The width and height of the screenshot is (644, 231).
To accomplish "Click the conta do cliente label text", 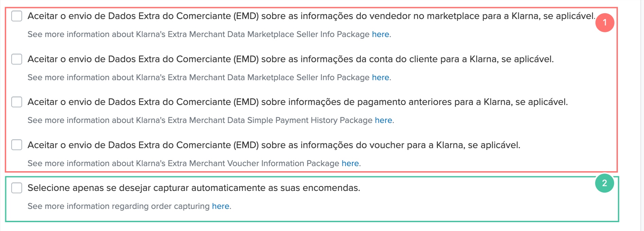I will tap(290, 59).
